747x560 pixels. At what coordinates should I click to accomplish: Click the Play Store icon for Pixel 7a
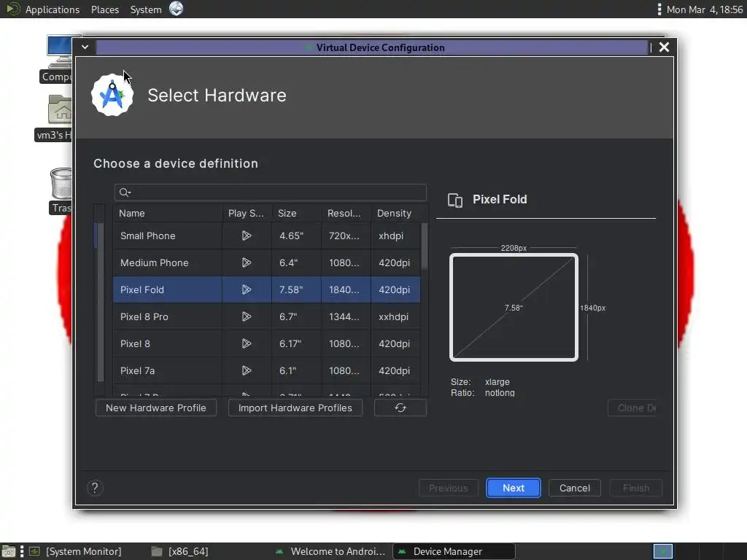(247, 370)
